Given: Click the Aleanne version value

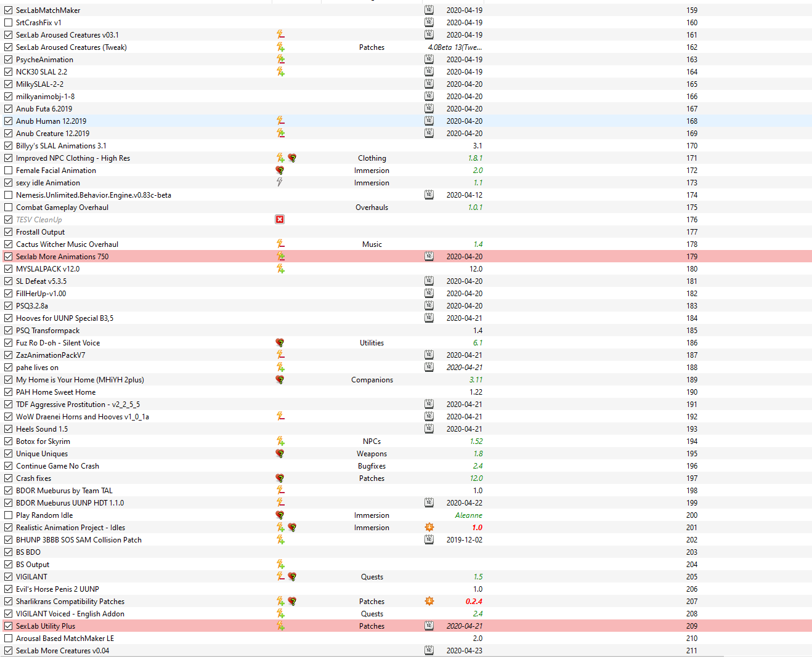Looking at the screenshot, I should pos(469,515).
